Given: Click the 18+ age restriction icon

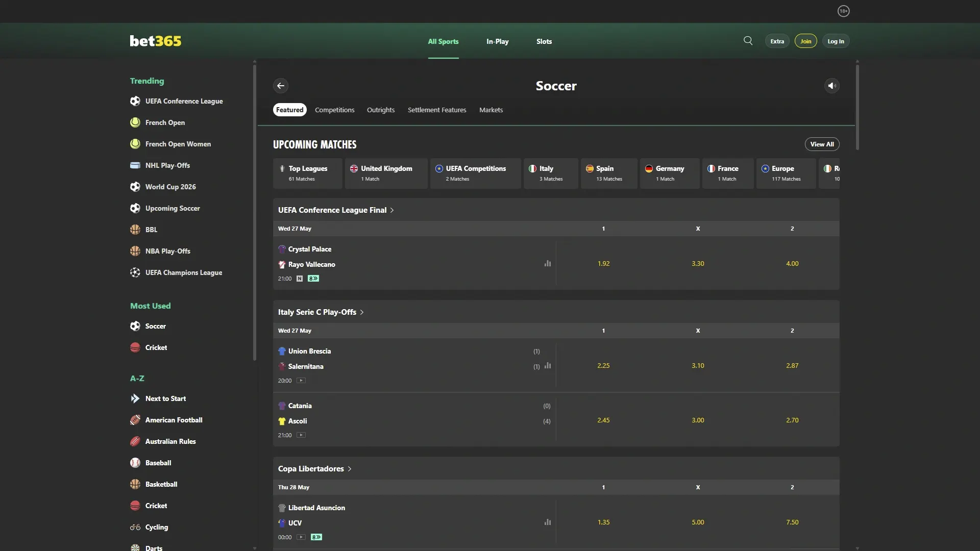Looking at the screenshot, I should pos(843,11).
